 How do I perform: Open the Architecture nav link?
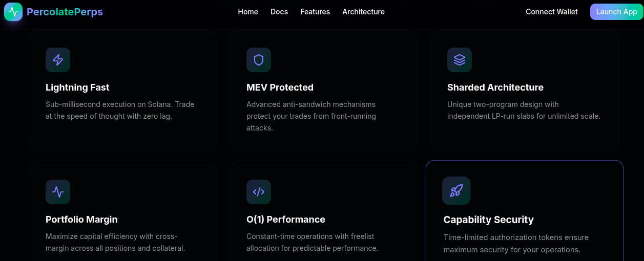(363, 12)
